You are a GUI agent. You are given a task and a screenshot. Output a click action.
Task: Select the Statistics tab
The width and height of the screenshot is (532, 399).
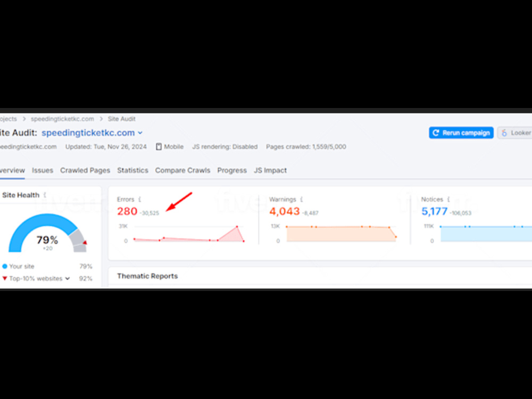point(132,170)
